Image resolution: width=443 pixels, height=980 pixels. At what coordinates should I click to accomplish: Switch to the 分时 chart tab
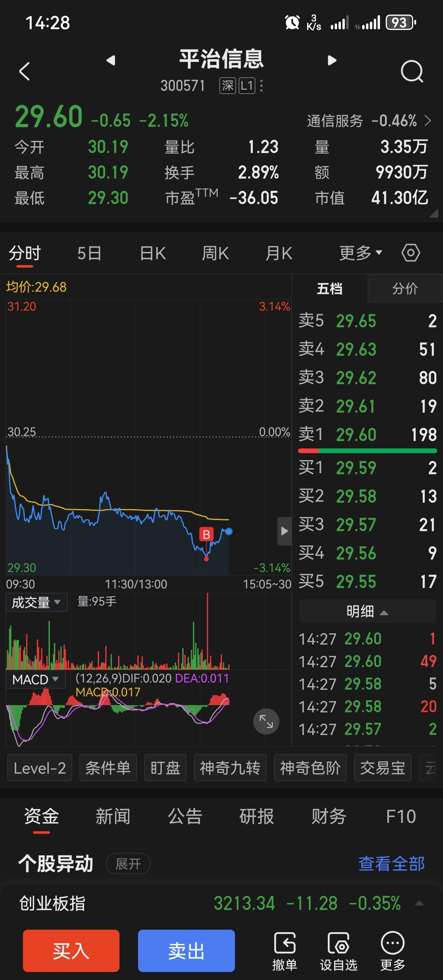point(25,253)
